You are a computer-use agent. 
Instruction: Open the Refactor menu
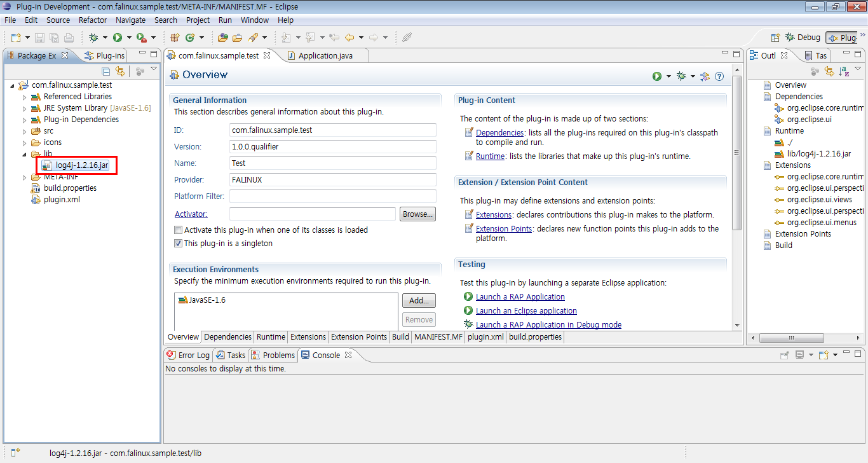click(93, 20)
